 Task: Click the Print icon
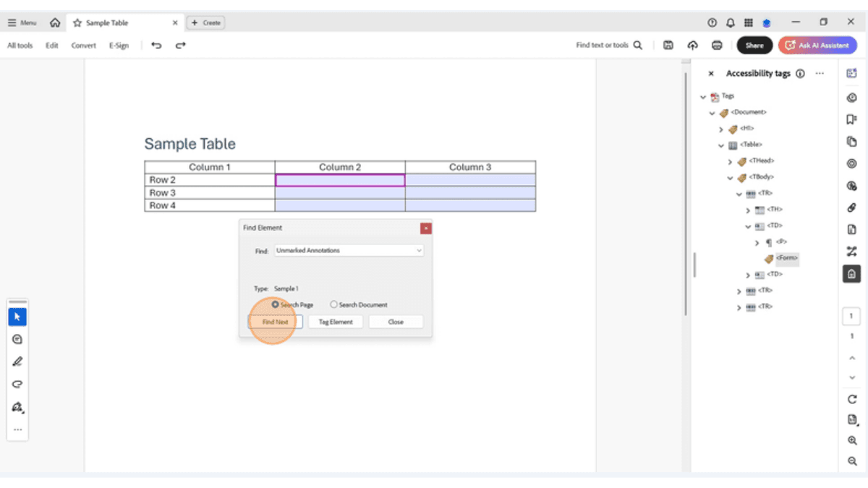pyautogui.click(x=717, y=45)
